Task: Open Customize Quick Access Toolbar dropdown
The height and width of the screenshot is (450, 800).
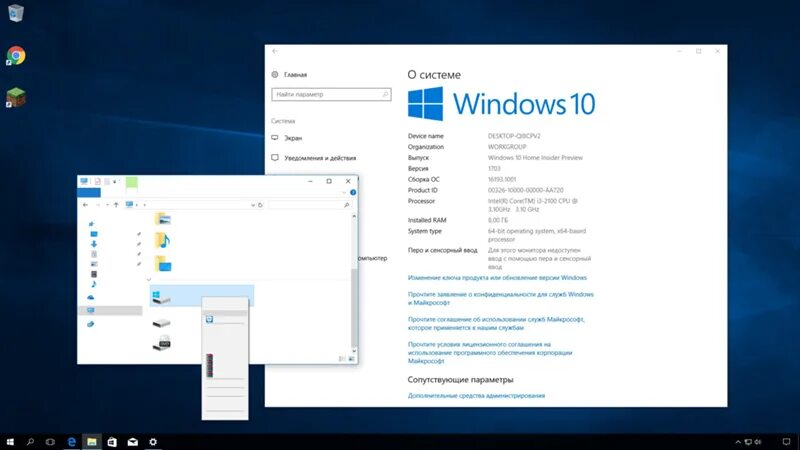Action: click(115, 181)
